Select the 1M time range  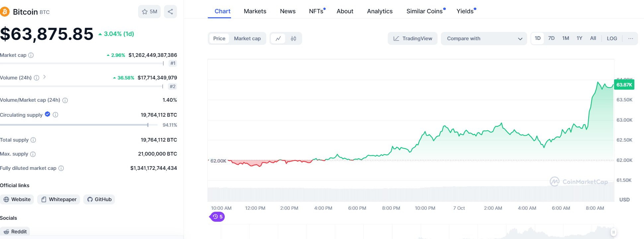tap(566, 38)
